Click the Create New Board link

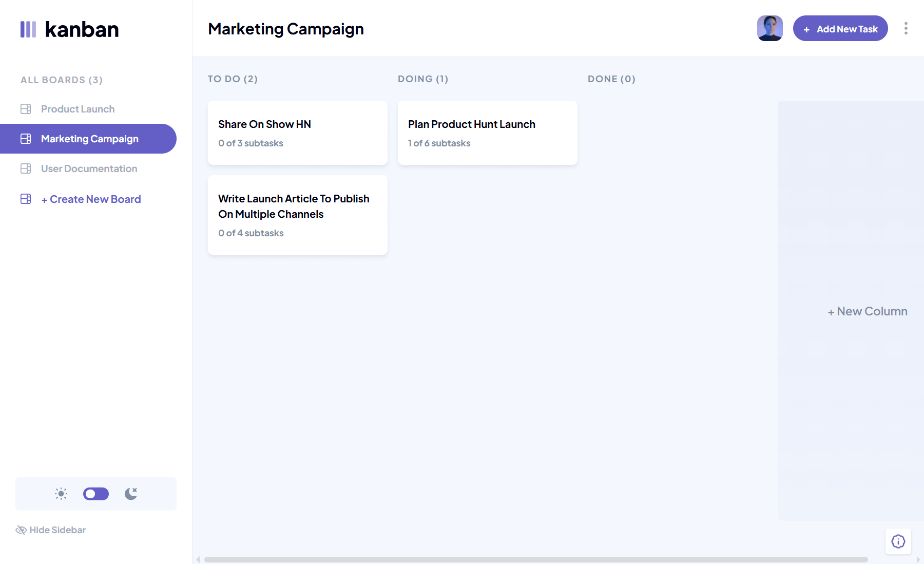click(90, 199)
